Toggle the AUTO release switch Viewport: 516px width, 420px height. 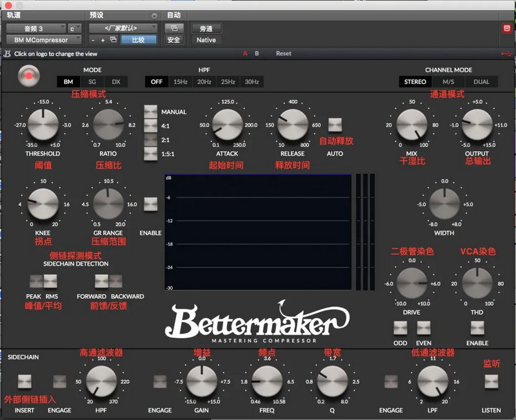[x=335, y=125]
